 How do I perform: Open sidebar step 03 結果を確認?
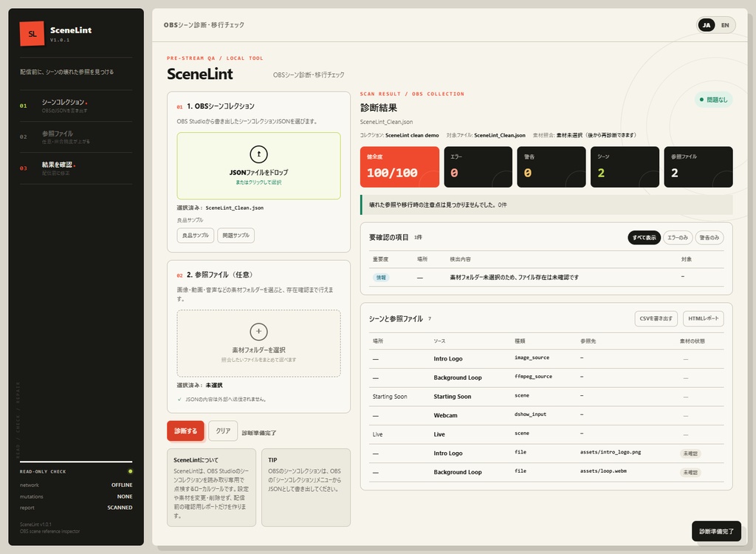point(76,168)
